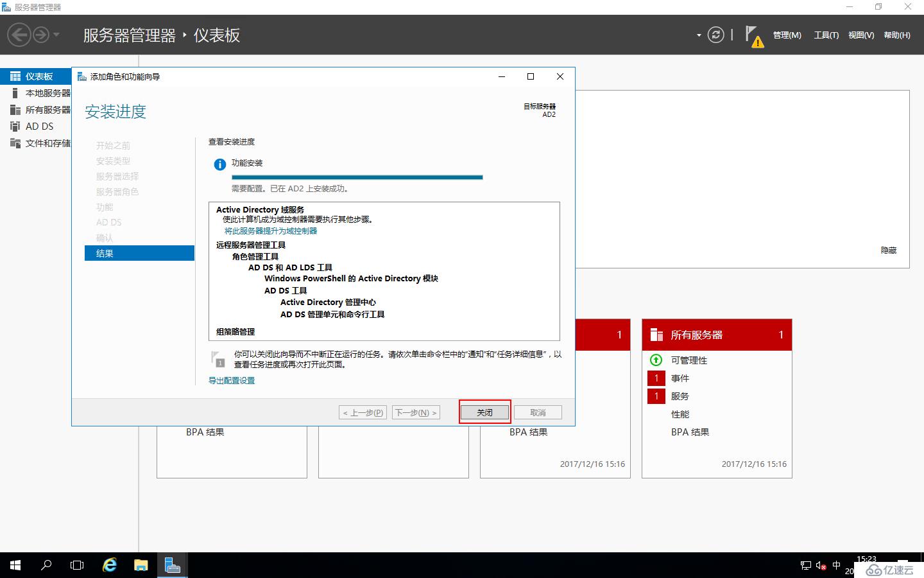Click 事件 in 所有服务器 tile
This screenshot has height=578, width=924.
click(680, 378)
